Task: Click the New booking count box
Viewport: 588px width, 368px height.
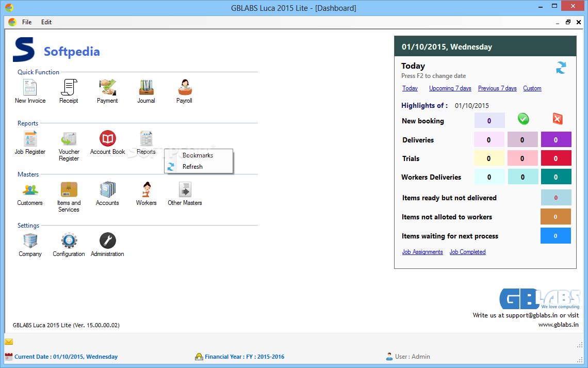Action: pos(489,120)
